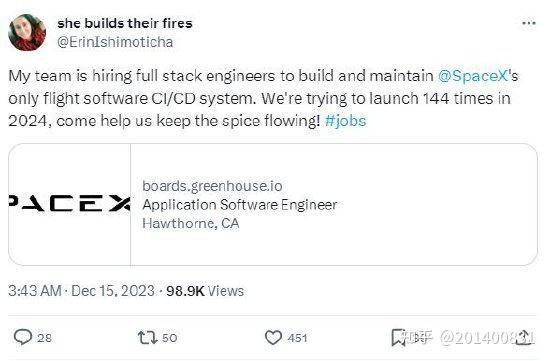Click the Hawthorne, CA card description
The image size is (550, 361).
pos(190,223)
